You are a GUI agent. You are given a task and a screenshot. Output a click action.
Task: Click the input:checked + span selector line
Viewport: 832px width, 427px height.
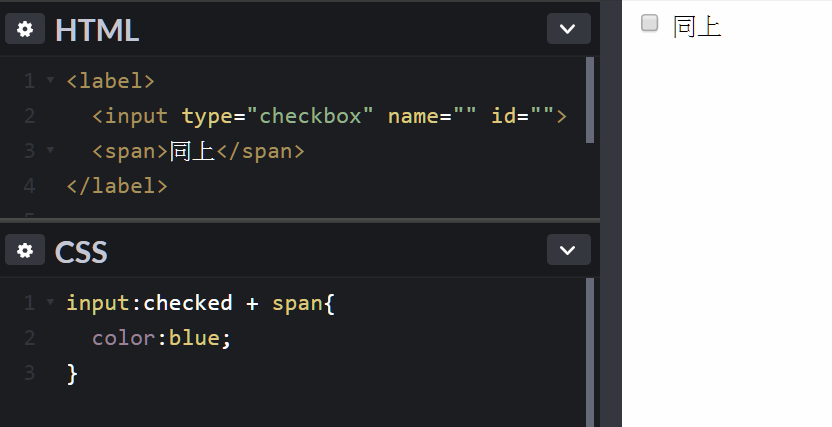pos(201,303)
